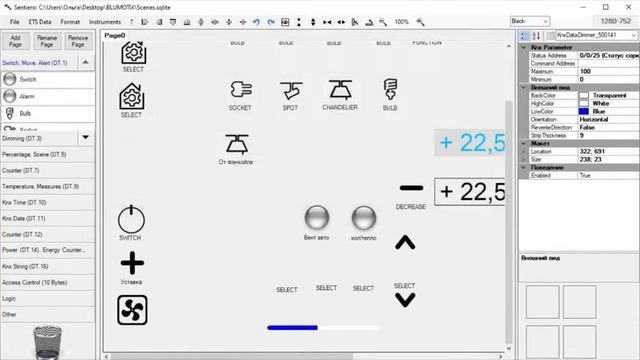
Task: Click the blue dimmer slider bar on canvas
Action: click(x=323, y=327)
